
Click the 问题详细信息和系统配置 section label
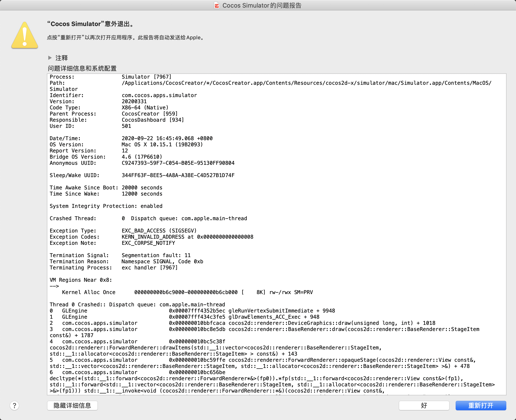82,68
